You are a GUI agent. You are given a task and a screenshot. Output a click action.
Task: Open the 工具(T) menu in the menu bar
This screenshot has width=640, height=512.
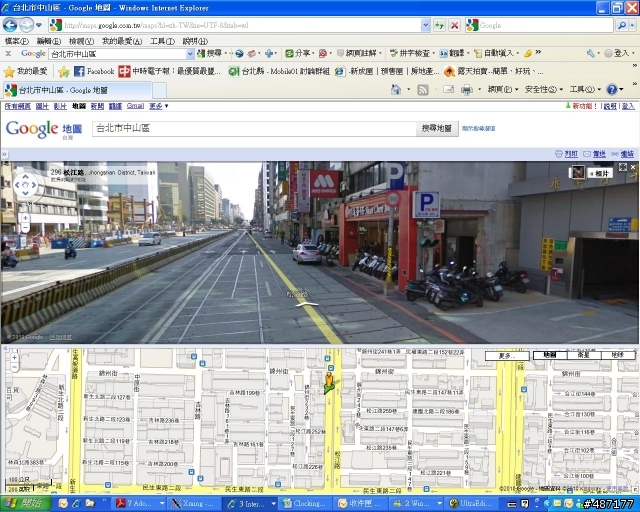[x=162, y=41]
